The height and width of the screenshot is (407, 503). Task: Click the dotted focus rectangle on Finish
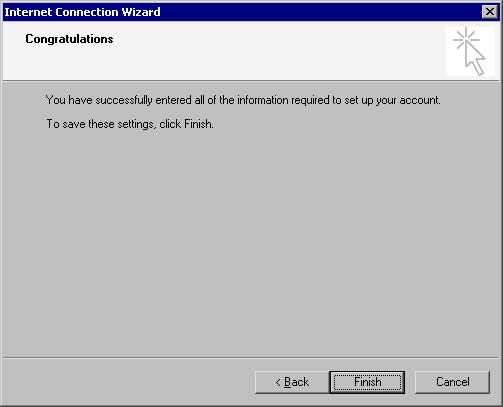coord(367,382)
